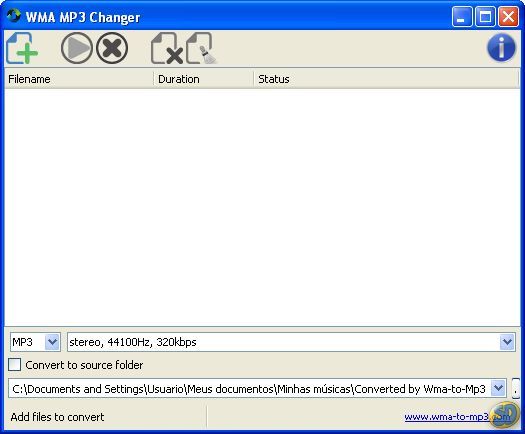The height and width of the screenshot is (434, 525).
Task: Minimize the WMA MP3 Changer window
Action: pos(461,16)
